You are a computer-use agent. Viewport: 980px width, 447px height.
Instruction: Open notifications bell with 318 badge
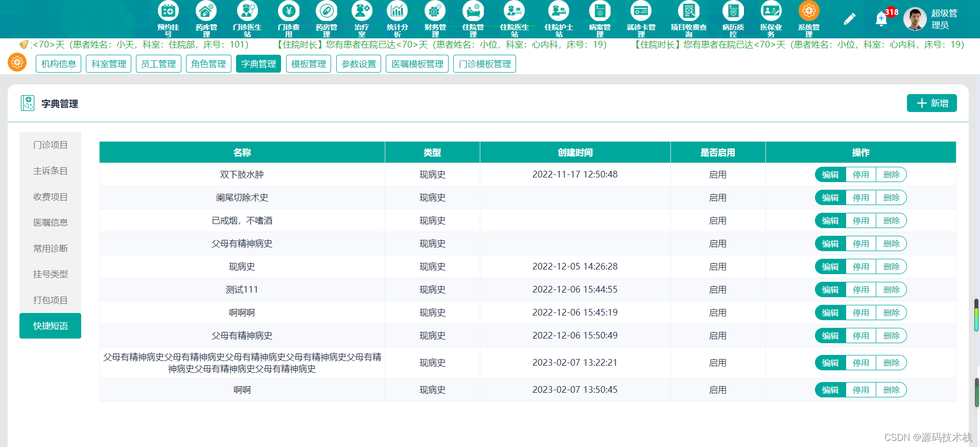(x=881, y=19)
